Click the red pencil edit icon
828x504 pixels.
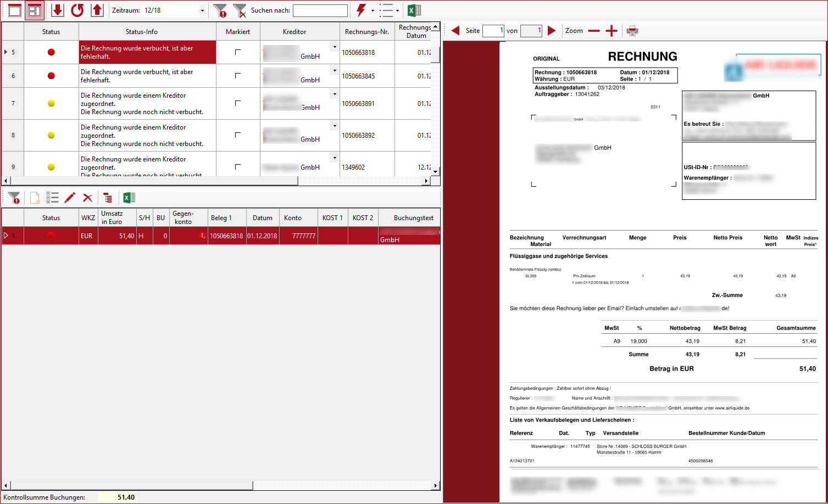70,198
